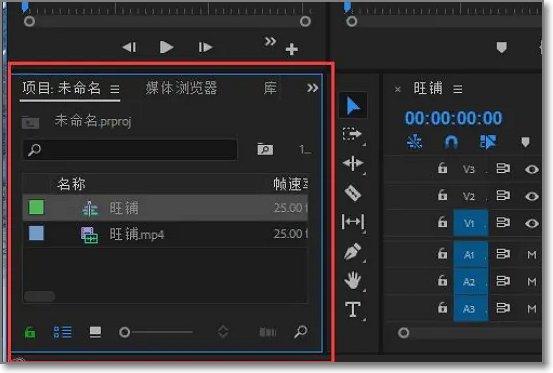Image resolution: width=553 pixels, height=373 pixels.
Task: Select the 旺铺.mp4 clip item
Action: [x=165, y=234]
